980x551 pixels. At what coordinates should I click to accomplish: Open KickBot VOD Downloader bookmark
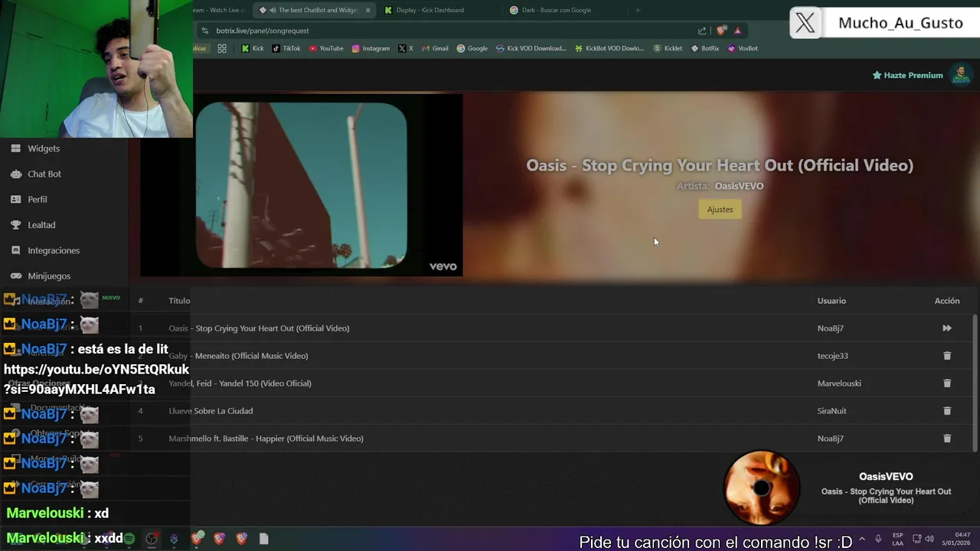coord(609,48)
